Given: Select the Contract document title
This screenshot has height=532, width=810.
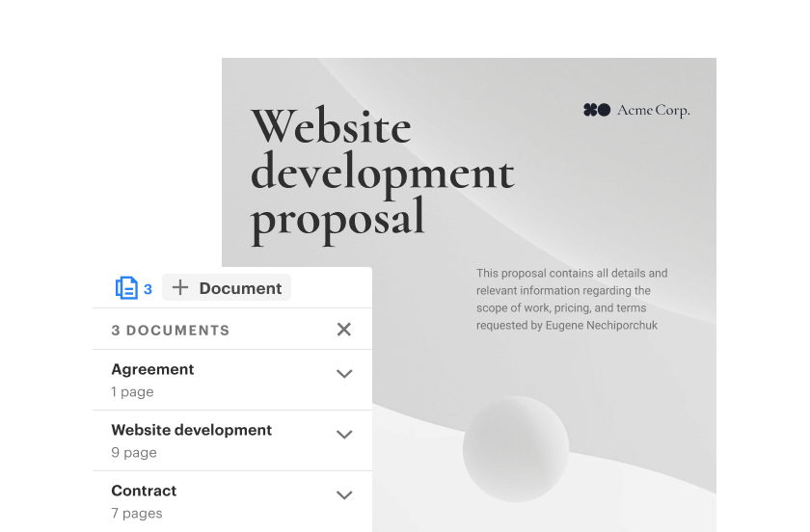Looking at the screenshot, I should click(x=144, y=491).
